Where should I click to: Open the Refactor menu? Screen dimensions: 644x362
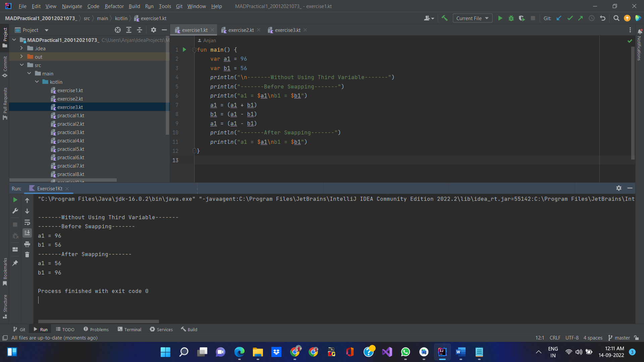point(114,6)
